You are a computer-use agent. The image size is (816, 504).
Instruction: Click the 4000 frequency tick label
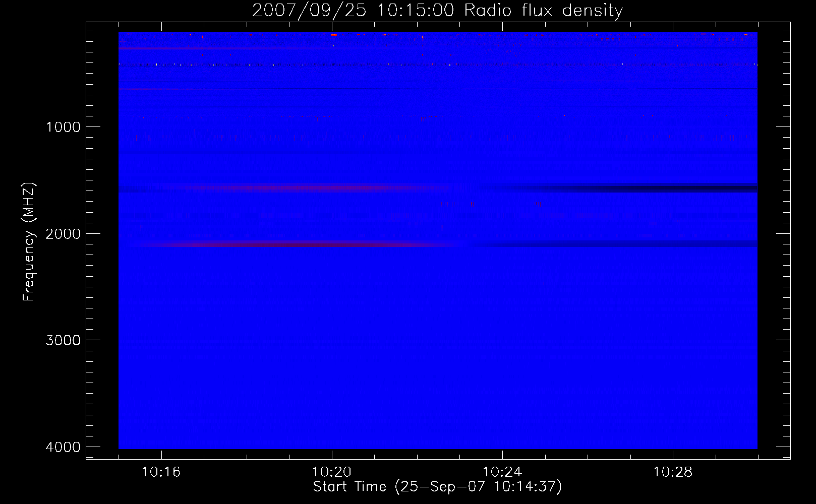coord(63,447)
